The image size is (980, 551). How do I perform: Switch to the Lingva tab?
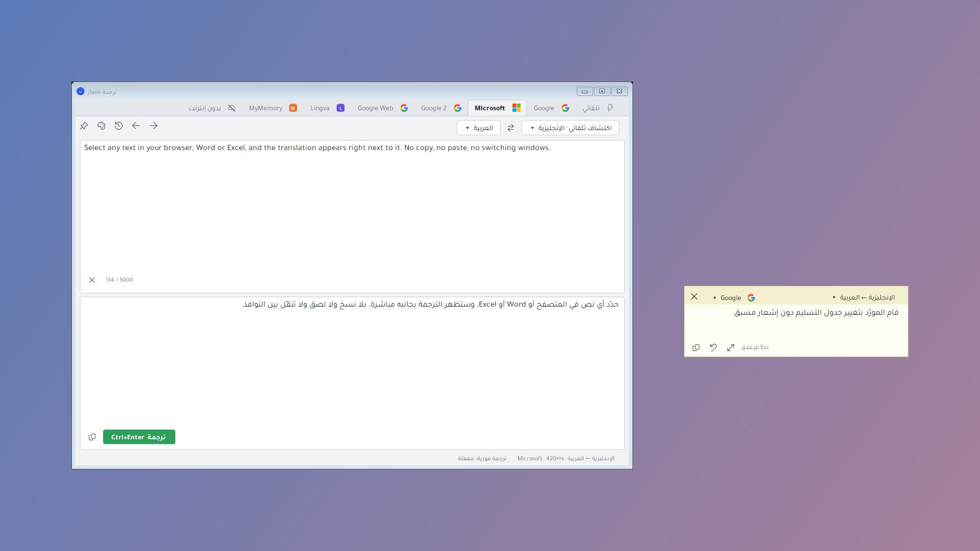(x=327, y=108)
